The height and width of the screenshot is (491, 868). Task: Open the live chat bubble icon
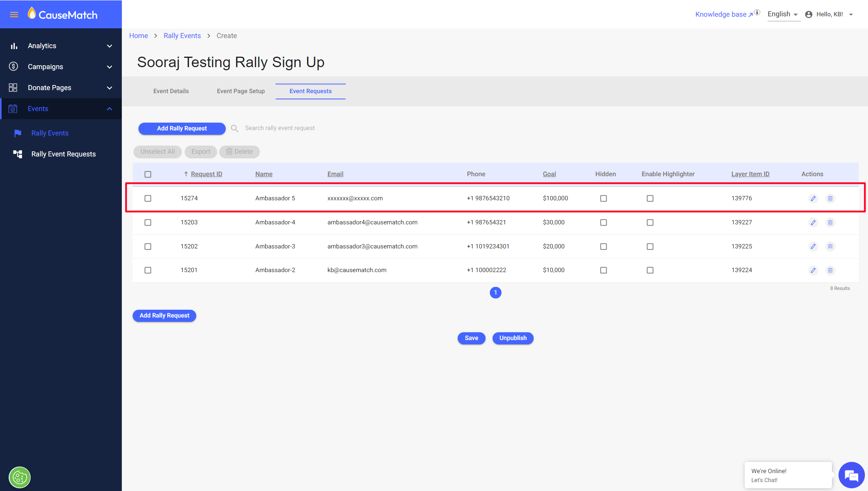click(x=851, y=475)
